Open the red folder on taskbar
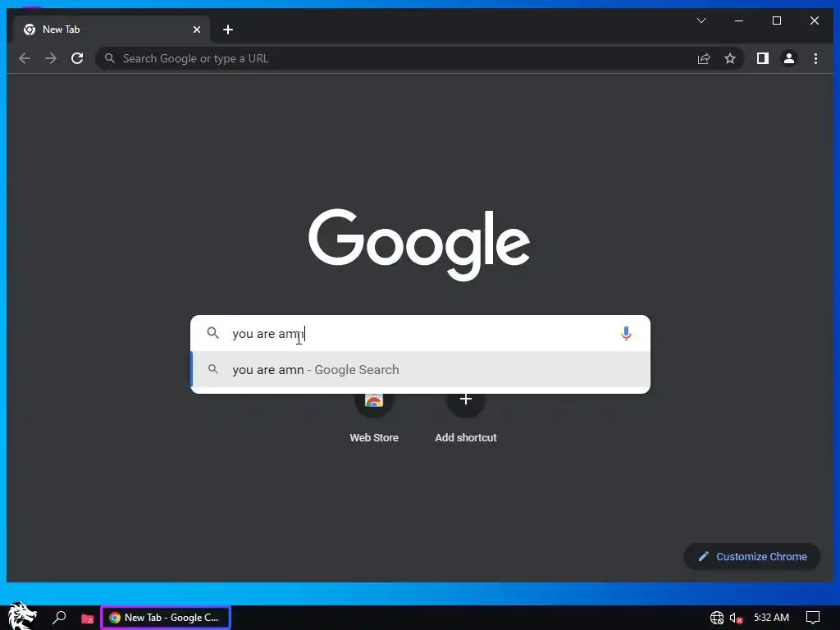840x630 pixels. pyautogui.click(x=87, y=619)
